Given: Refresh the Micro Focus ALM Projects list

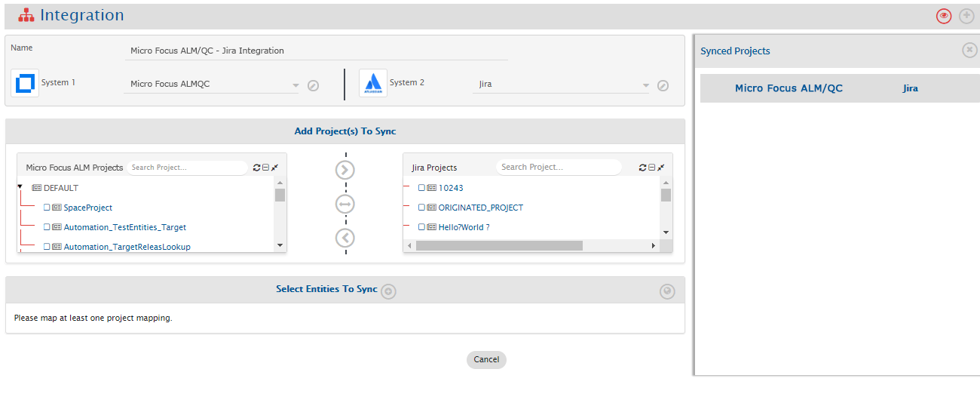Looking at the screenshot, I should coord(256,168).
